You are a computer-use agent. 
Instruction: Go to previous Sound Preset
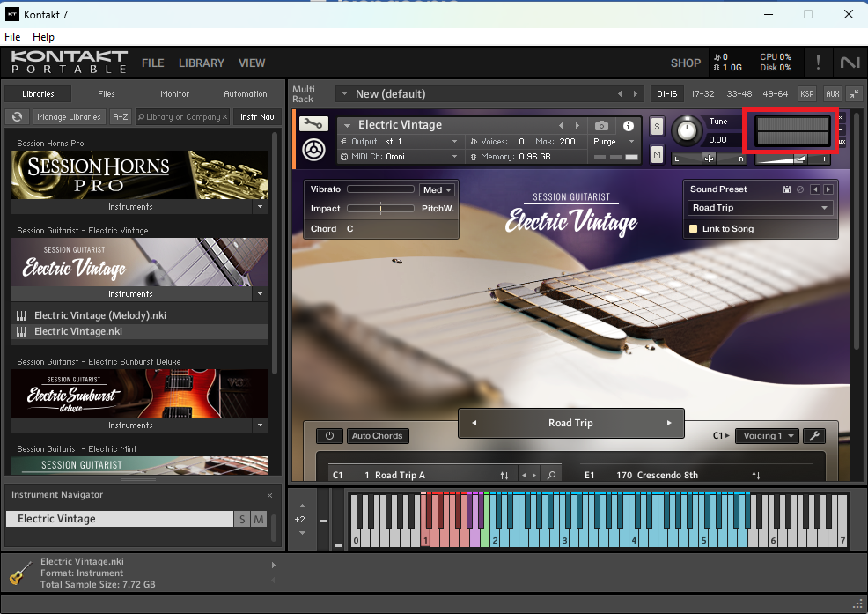point(815,189)
